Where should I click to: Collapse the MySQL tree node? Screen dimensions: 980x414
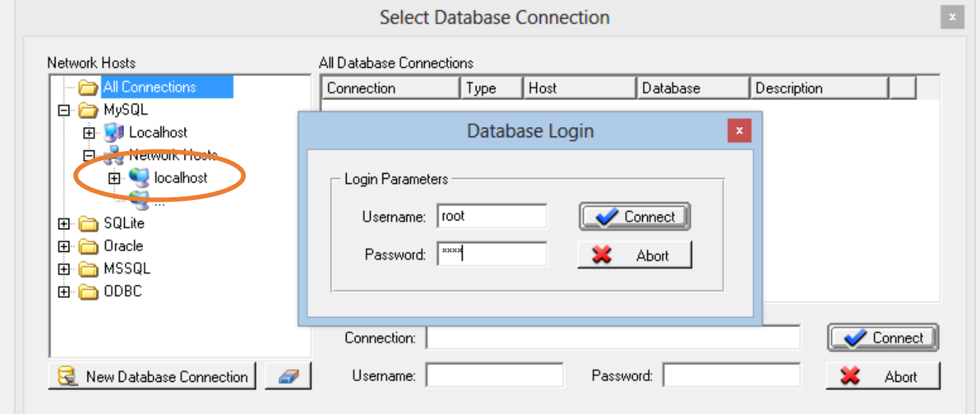point(64,110)
